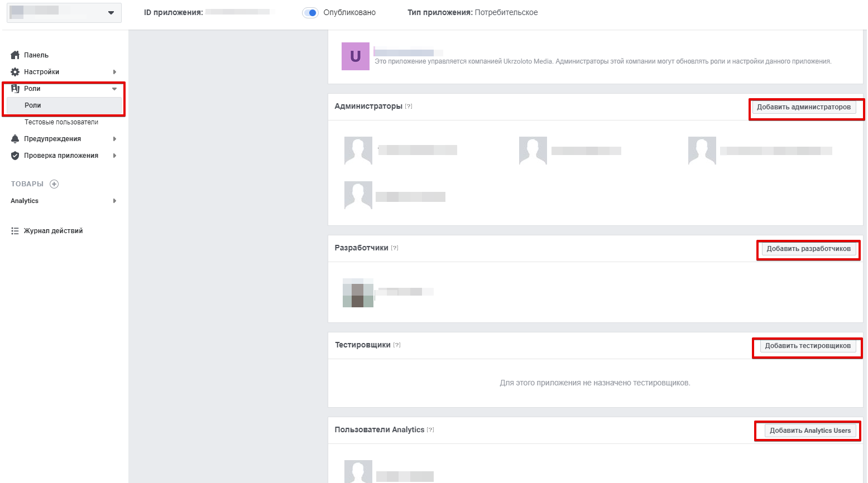868x483 pixels.
Task: Click the plus icon next to ТОВАРЫ
Action: [54, 184]
